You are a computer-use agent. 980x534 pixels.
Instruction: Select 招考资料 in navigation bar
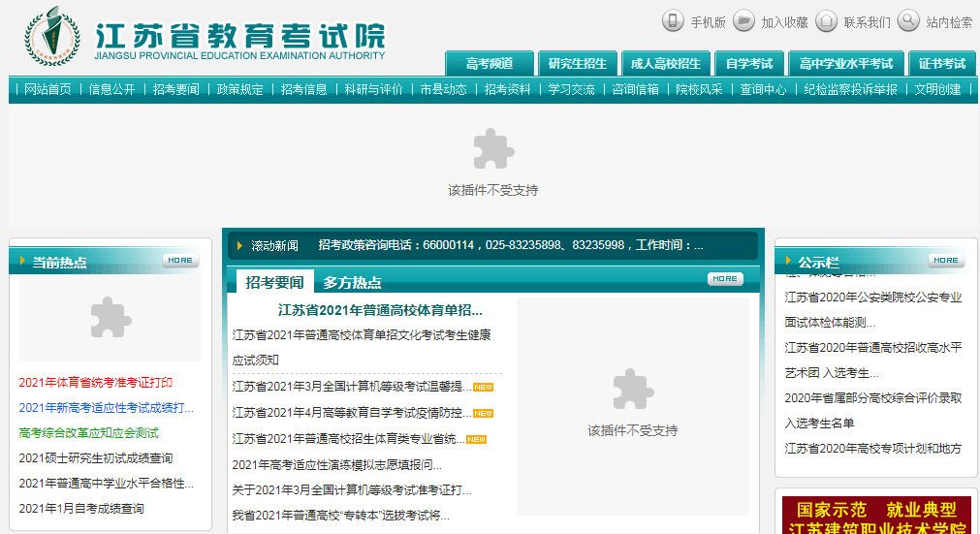[507, 89]
